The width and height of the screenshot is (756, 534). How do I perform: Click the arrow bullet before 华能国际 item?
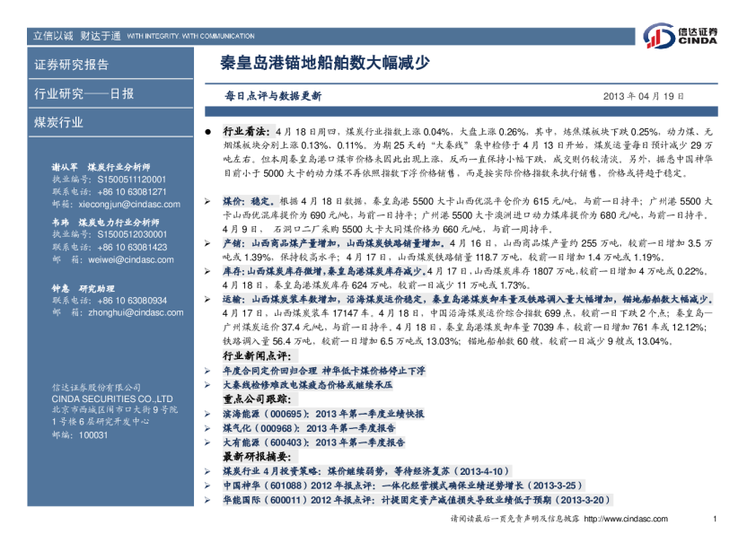pyautogui.click(x=207, y=500)
